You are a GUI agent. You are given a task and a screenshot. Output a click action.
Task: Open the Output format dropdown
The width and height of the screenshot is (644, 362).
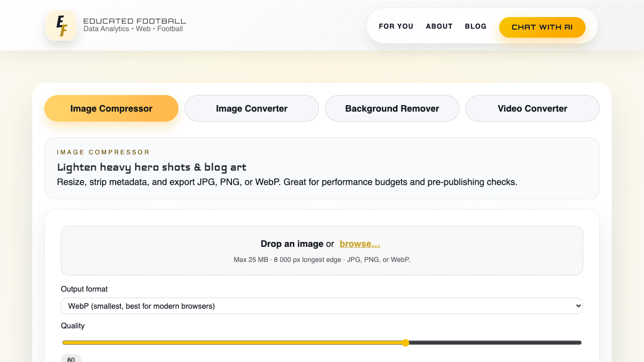[322, 306]
